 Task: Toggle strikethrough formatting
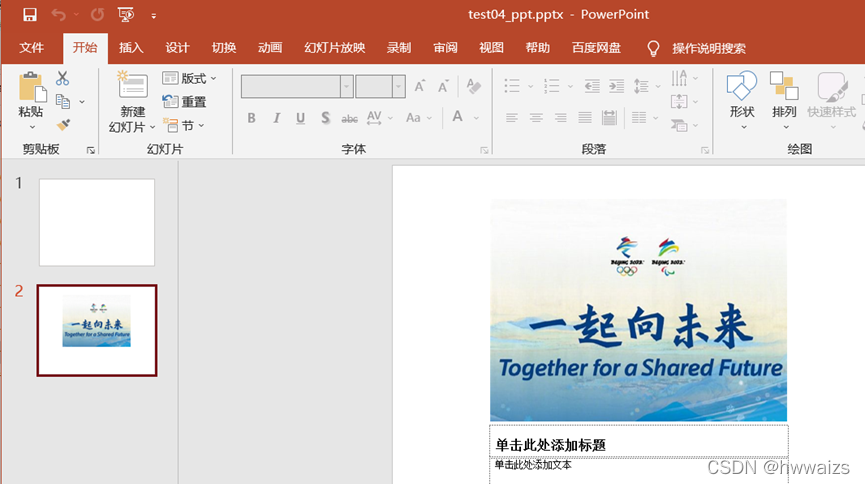pos(349,119)
